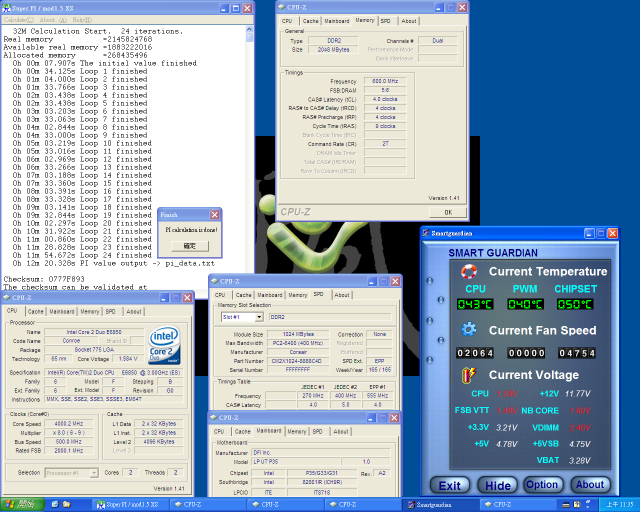
Task: Click the Hide button in Smartguardian
Action: tap(498, 485)
